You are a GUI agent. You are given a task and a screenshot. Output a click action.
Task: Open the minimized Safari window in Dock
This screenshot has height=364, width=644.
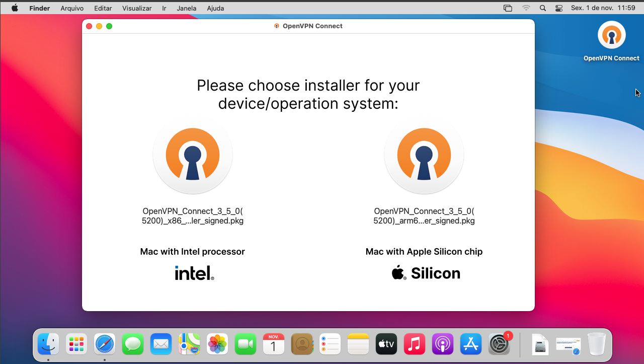click(568, 345)
